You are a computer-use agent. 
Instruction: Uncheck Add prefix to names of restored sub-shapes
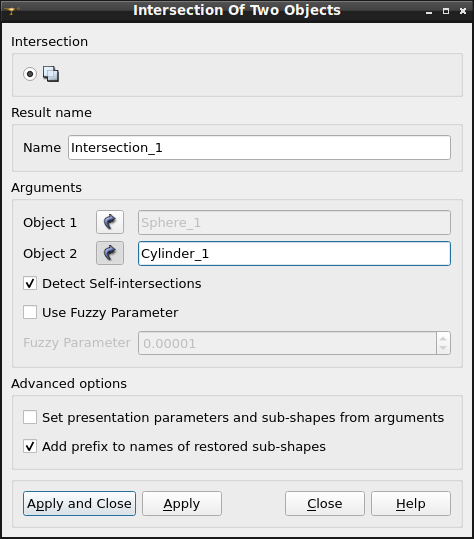pyautogui.click(x=30, y=446)
